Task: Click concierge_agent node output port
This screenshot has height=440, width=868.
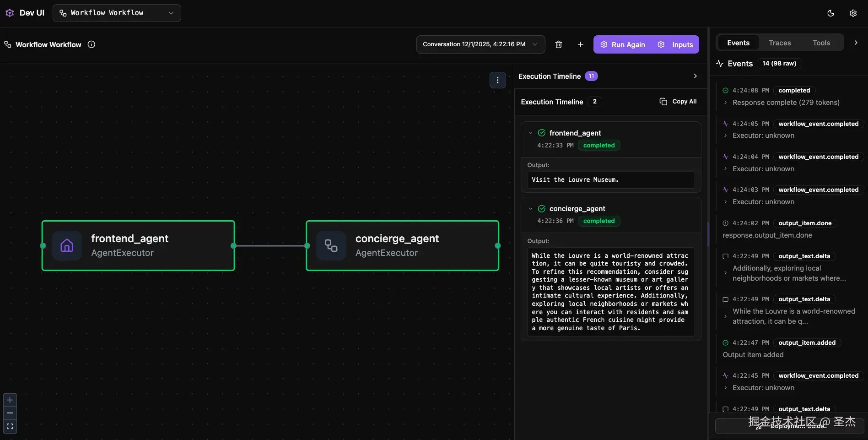Action: tap(498, 246)
